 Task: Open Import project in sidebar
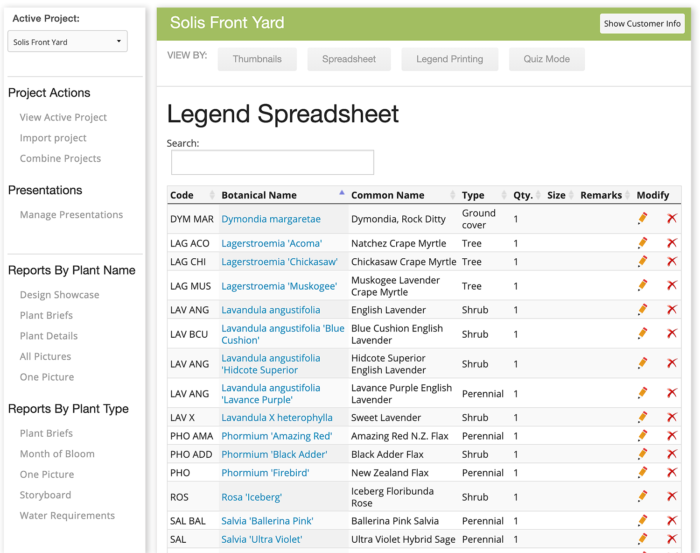[x=53, y=138]
